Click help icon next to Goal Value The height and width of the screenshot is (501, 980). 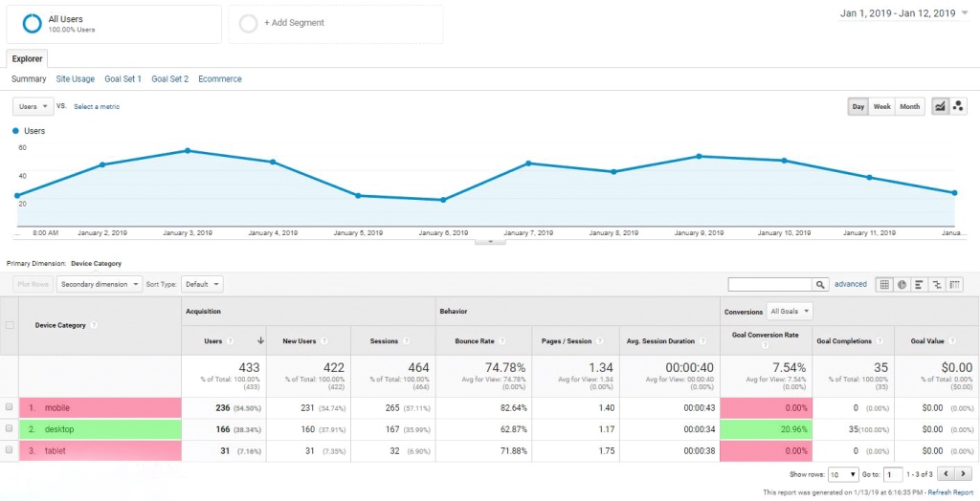coord(952,341)
